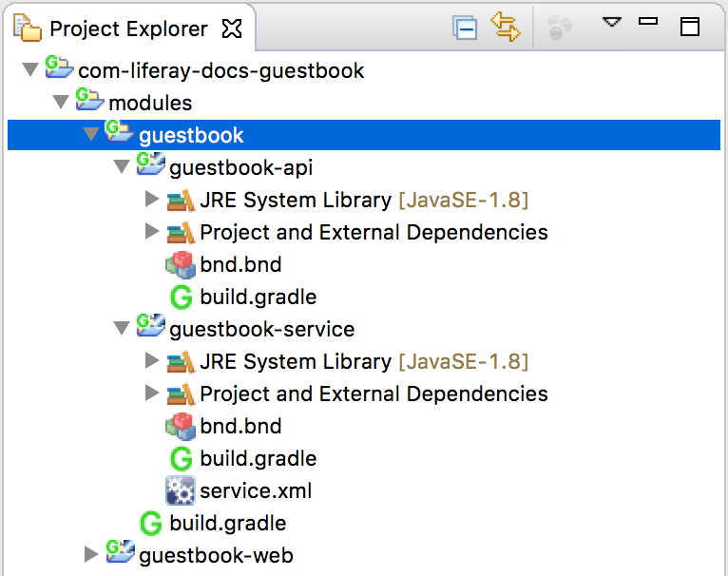Close the Project Explorer tab
Viewport: 728px width, 576px height.
click(232, 29)
